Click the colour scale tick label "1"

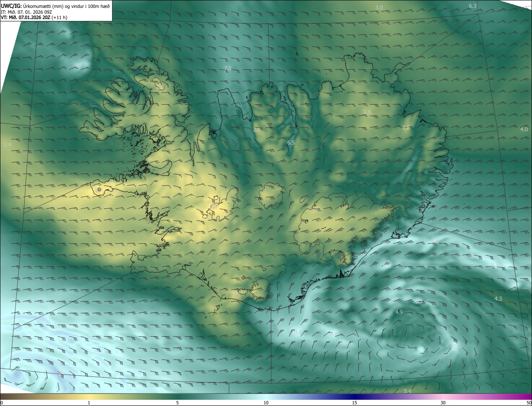pos(89,403)
